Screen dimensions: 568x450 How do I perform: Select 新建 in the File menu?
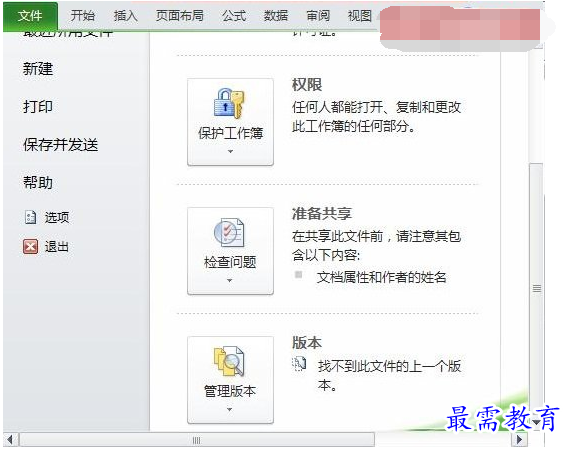(x=38, y=68)
